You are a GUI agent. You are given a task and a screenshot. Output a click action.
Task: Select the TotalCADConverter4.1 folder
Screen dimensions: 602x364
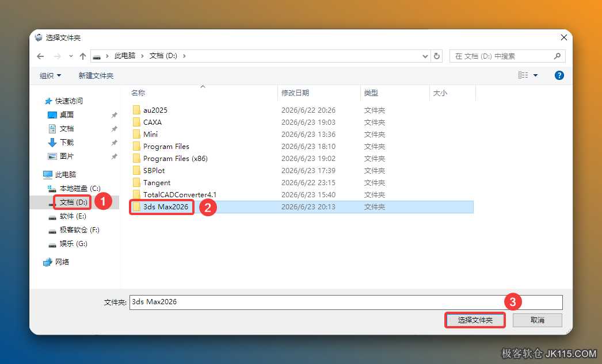(x=180, y=195)
